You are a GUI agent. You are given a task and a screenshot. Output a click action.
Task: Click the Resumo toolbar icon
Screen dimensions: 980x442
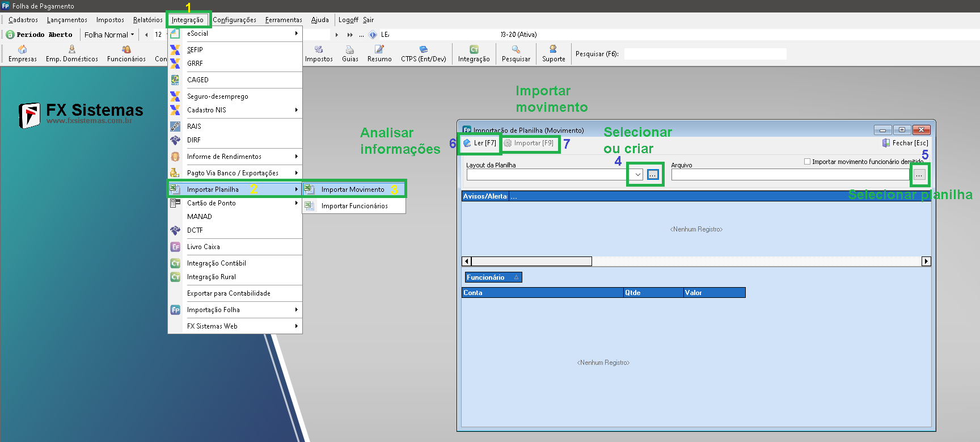click(379, 54)
